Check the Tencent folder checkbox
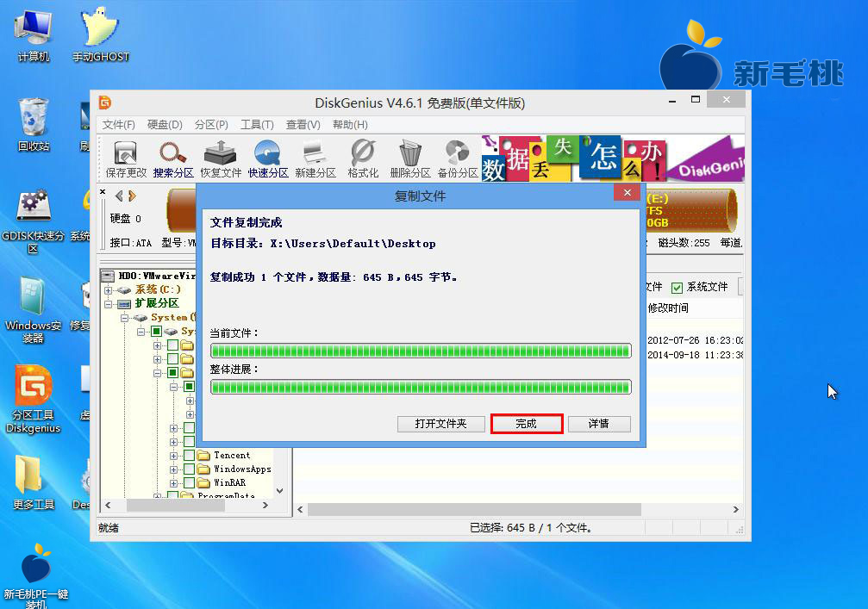This screenshot has height=609, width=868. [x=190, y=455]
